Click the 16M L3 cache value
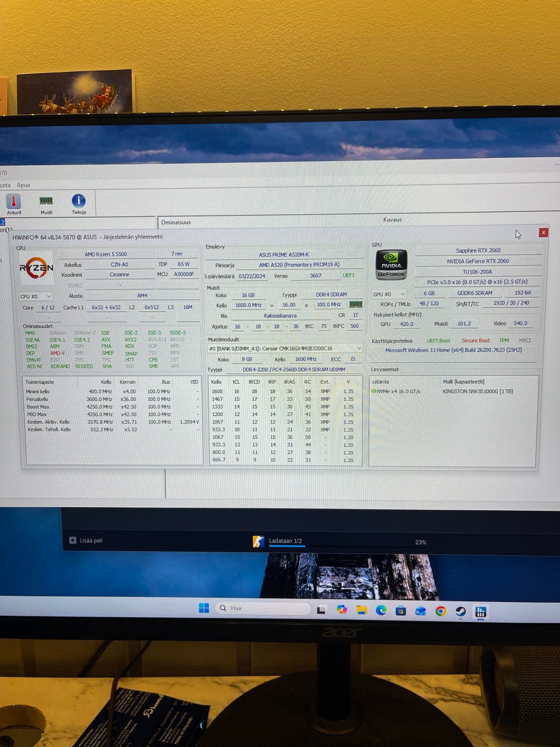This screenshot has width=560, height=747. pyautogui.click(x=188, y=307)
